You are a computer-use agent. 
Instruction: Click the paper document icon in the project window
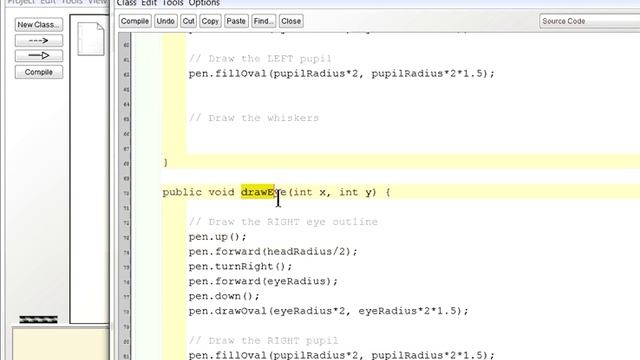91,39
